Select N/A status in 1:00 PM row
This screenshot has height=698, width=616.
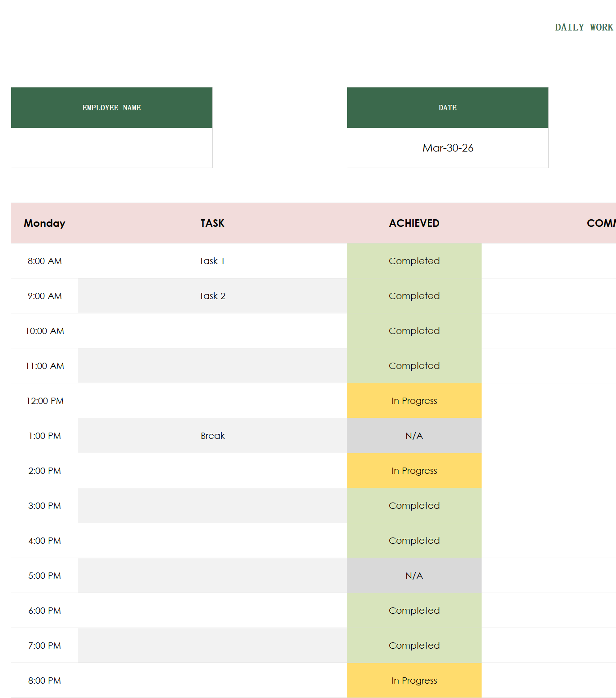414,436
